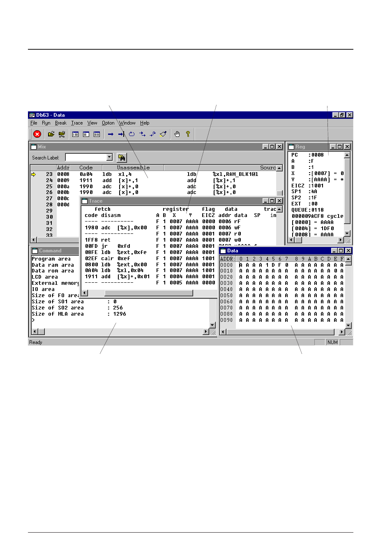Click the Command window scroll-left arrow
This screenshot has width=392, height=554.
(x=35, y=332)
